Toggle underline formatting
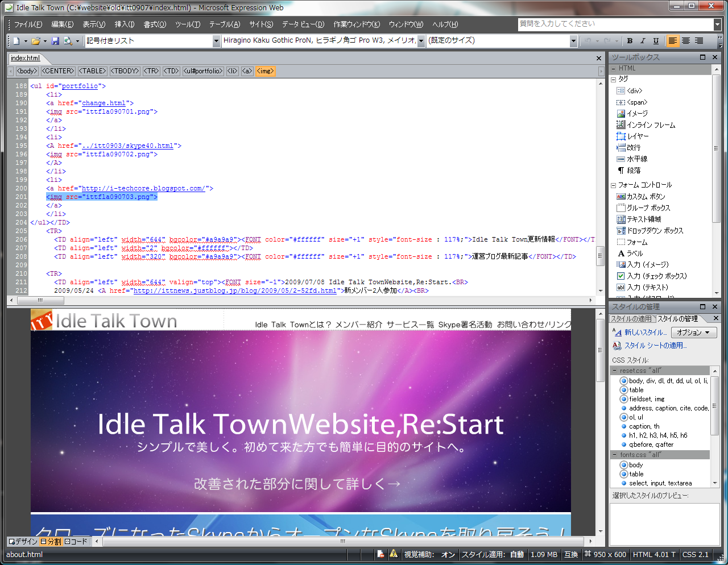The height and width of the screenshot is (565, 728). [656, 41]
